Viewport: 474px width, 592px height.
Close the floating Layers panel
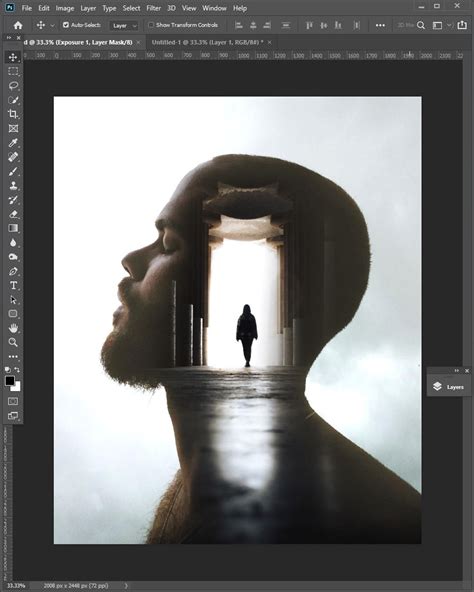(467, 371)
